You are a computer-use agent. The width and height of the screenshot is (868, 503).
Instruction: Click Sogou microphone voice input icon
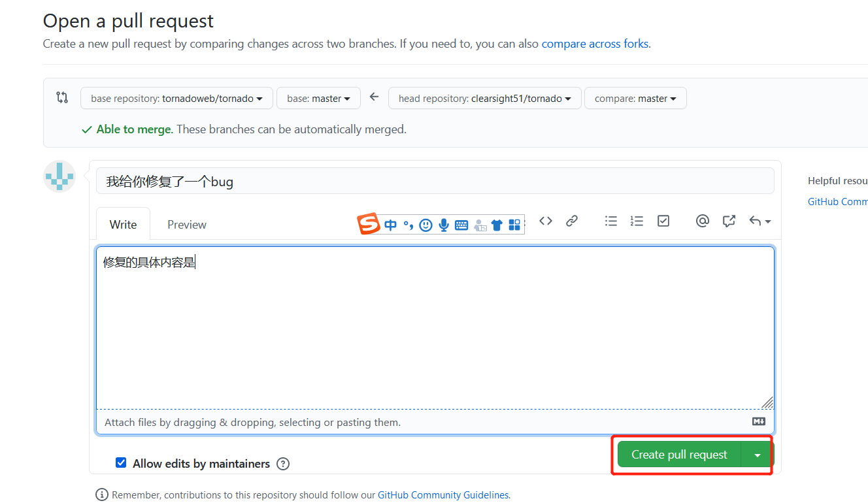coord(444,225)
